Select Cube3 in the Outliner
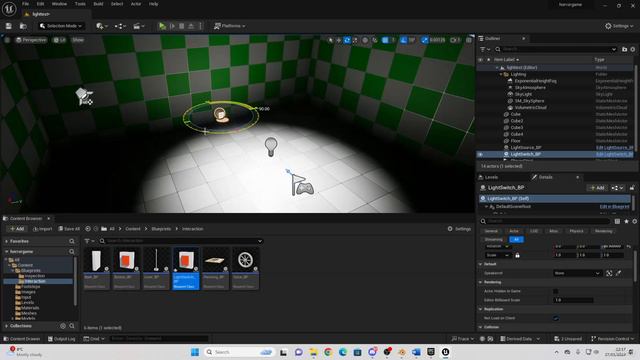Viewport: 640px width, 360px height. [516, 128]
